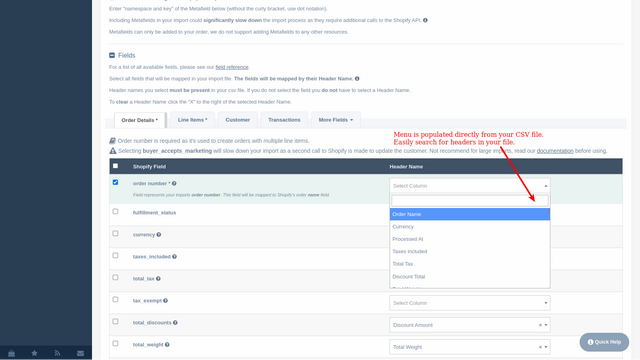Image resolution: width=640 pixels, height=360 pixels.
Task: Click help icon next to tax_exempt
Action: tap(165, 300)
